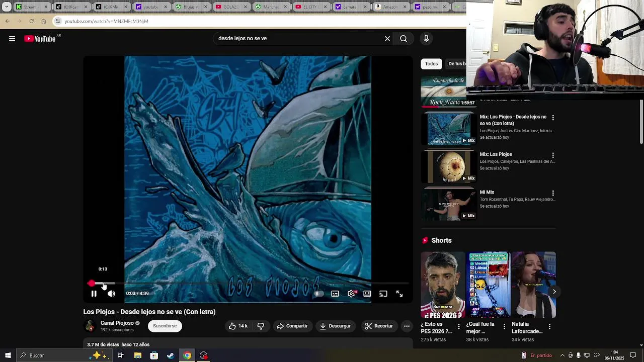
Task: Open the PES 2026 short
Action: tap(443, 285)
